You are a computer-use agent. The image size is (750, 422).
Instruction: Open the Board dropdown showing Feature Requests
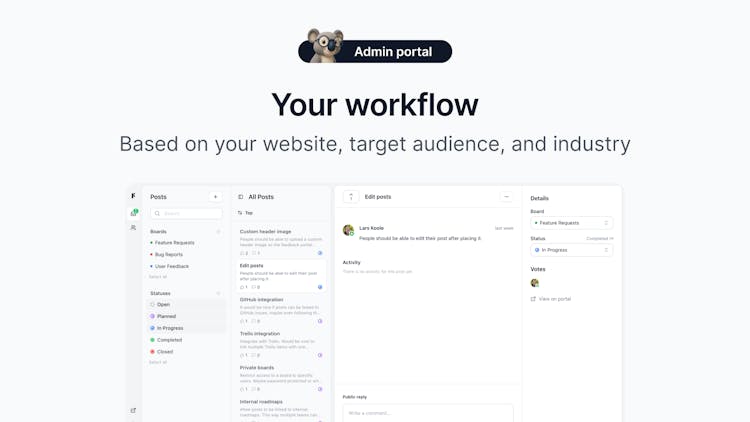tap(572, 223)
